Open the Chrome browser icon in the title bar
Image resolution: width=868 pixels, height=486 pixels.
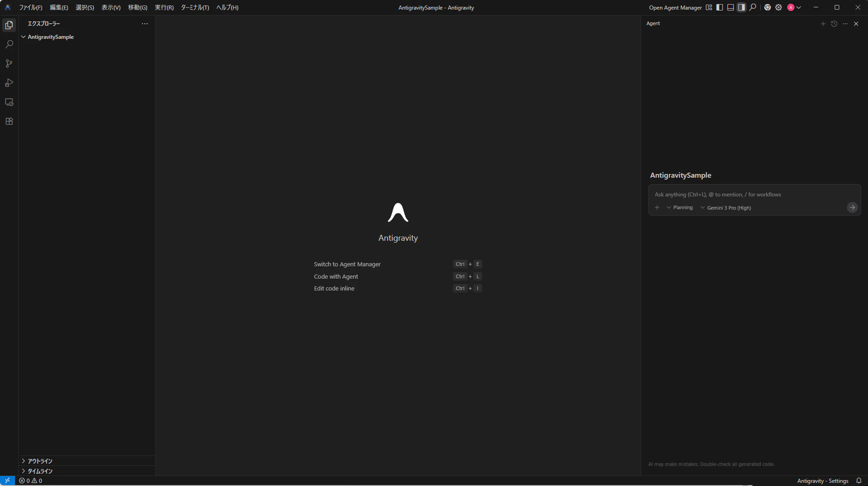click(768, 7)
